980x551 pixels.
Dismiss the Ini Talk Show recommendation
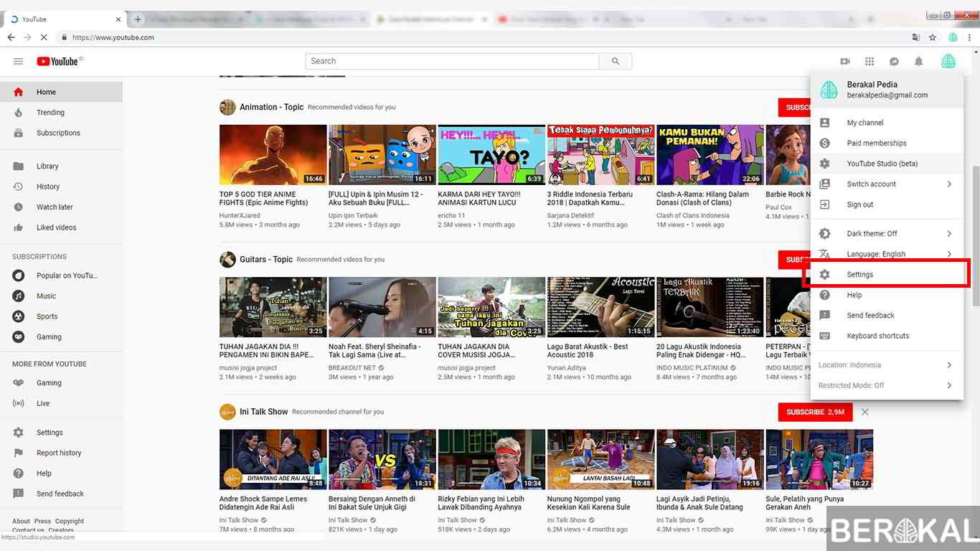tap(865, 412)
